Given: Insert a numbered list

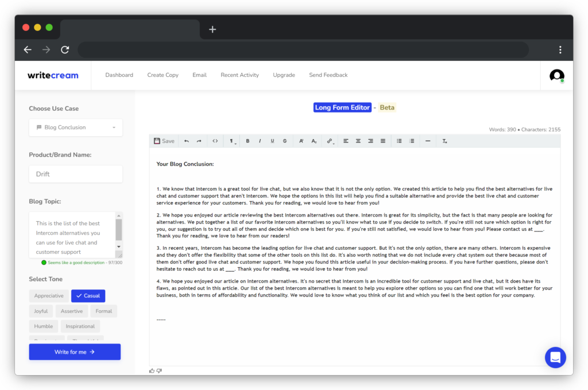Looking at the screenshot, I should (x=412, y=141).
